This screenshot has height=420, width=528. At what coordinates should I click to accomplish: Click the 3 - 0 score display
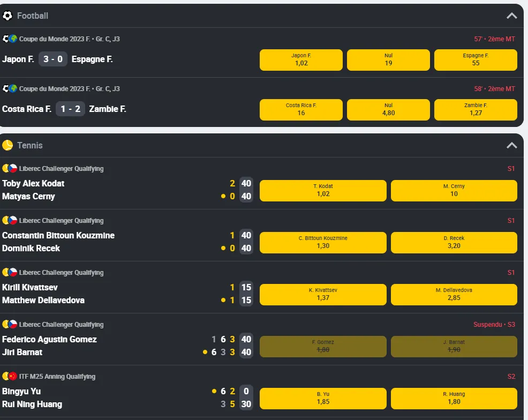pos(53,59)
